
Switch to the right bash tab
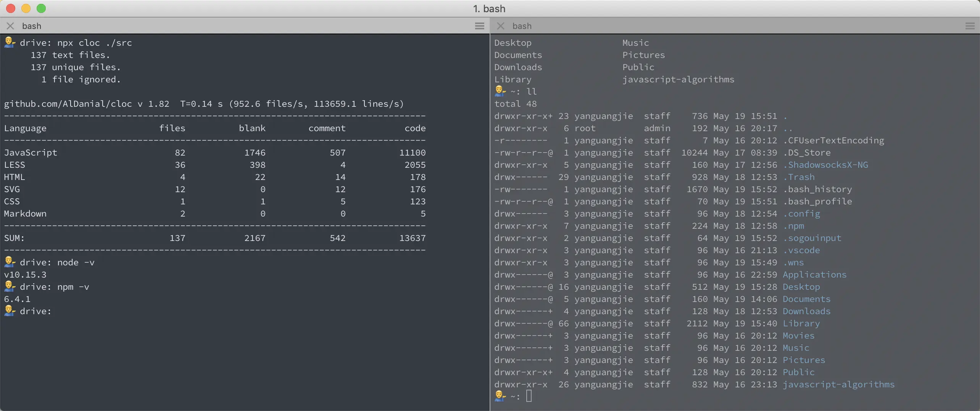pyautogui.click(x=522, y=26)
